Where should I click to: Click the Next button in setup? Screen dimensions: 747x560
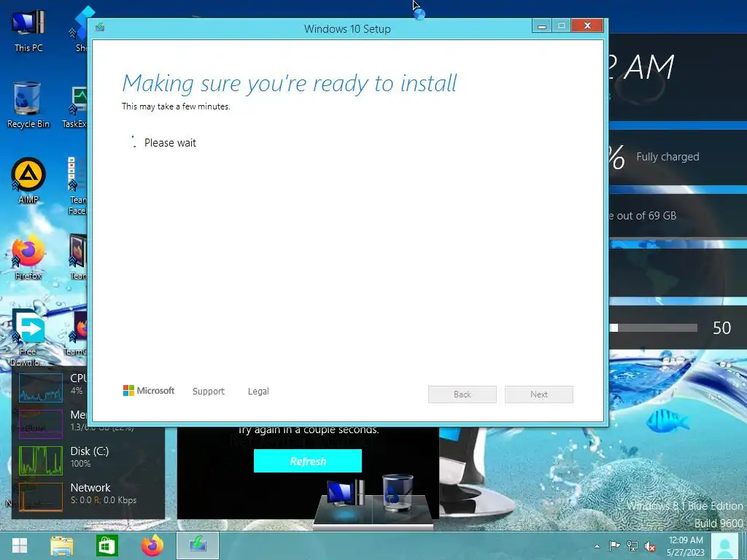pos(539,394)
